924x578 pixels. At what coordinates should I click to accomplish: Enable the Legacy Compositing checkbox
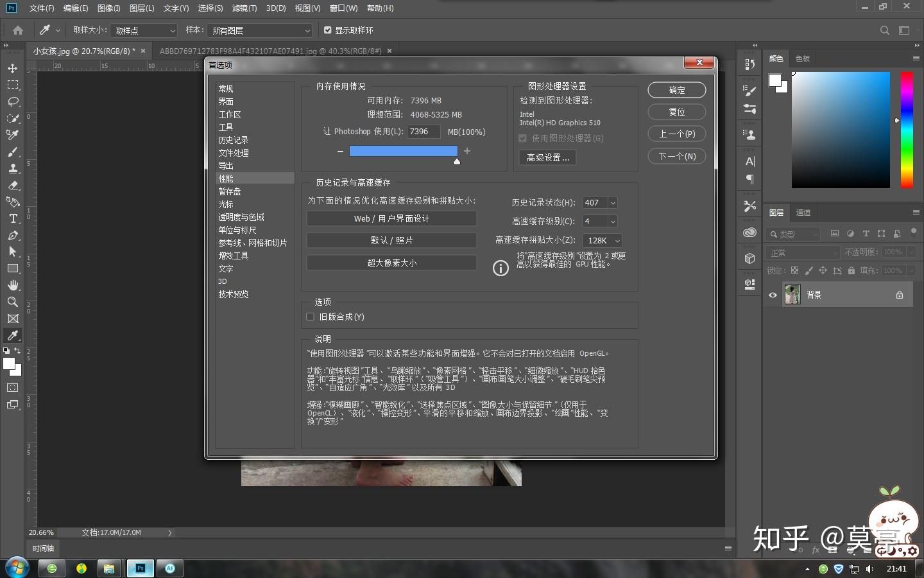[x=311, y=317]
